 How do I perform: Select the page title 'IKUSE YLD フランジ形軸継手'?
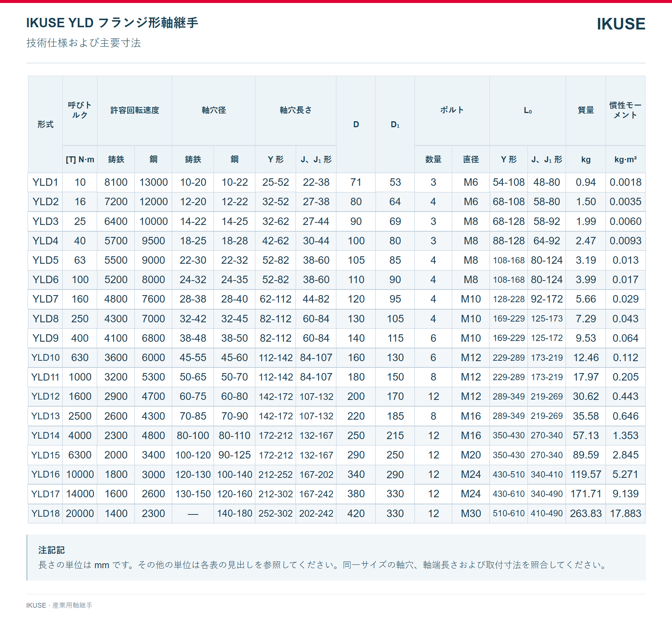point(112,23)
